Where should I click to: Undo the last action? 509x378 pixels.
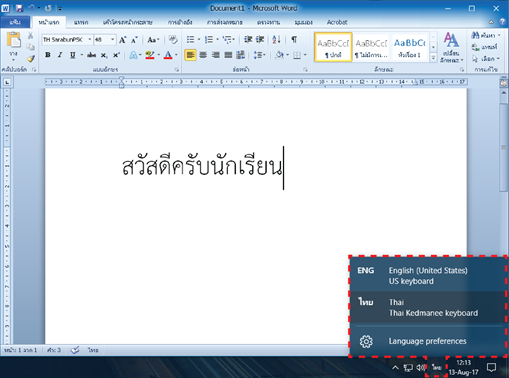click(x=32, y=8)
